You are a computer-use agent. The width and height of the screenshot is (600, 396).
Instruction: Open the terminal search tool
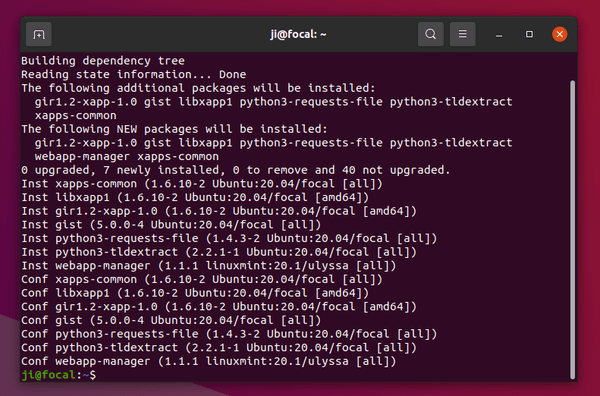pos(430,34)
